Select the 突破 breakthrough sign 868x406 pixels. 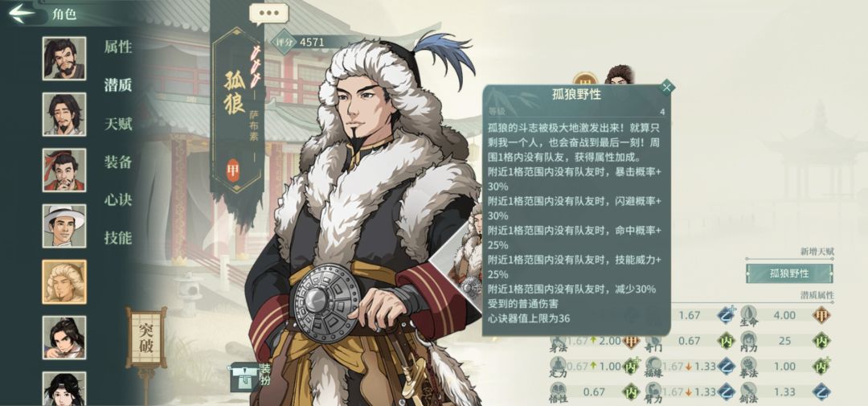[146, 338]
